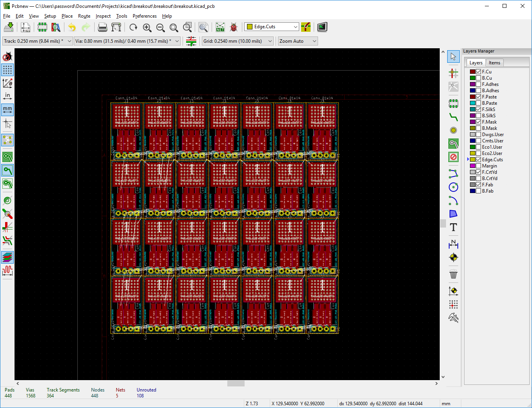Select the Draw arc tool
This screenshot has height=408, width=532.
pos(453,200)
